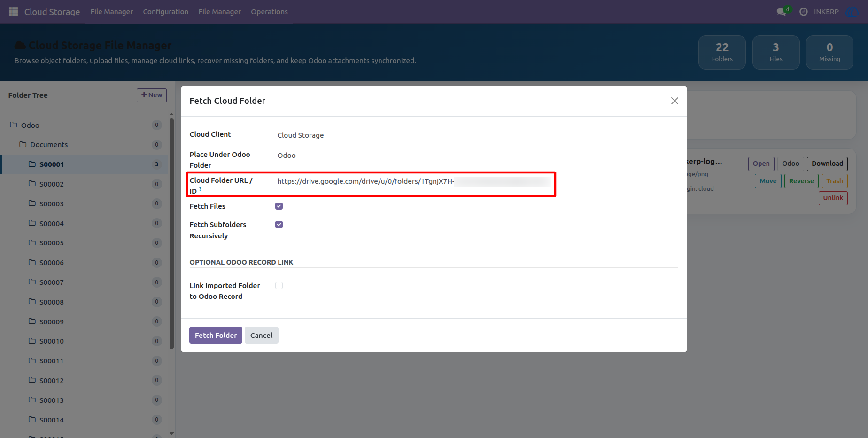Open the apps grid menu icon
This screenshot has width=868, height=438.
[14, 11]
